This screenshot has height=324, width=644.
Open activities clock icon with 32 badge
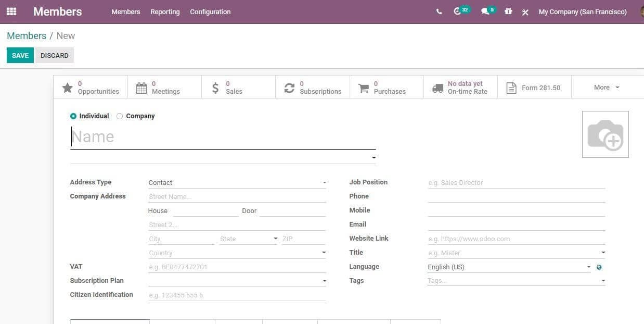click(x=461, y=11)
